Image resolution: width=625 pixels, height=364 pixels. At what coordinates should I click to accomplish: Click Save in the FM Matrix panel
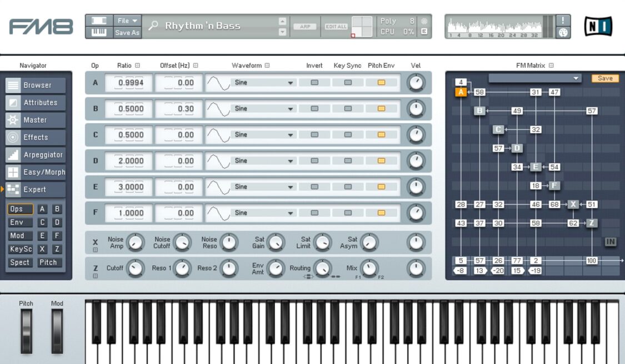point(604,78)
